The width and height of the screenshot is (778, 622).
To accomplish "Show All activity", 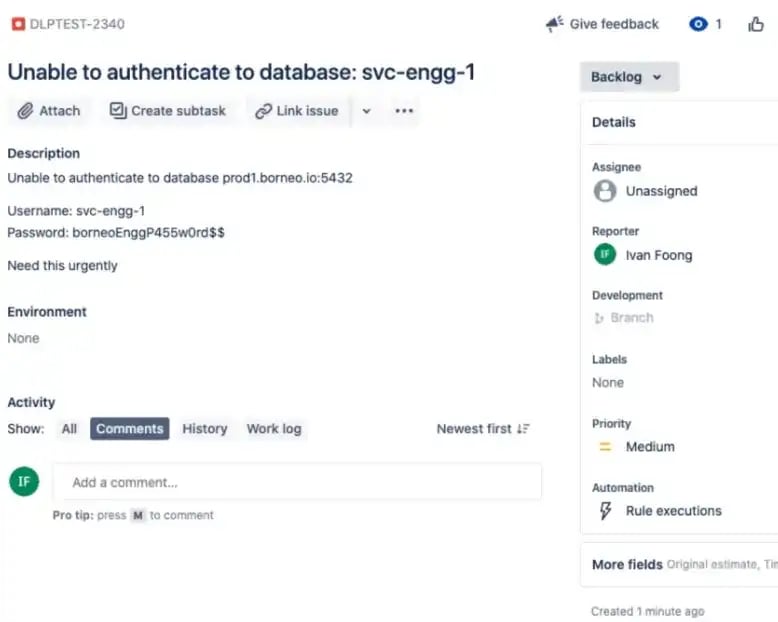I will (x=69, y=429).
